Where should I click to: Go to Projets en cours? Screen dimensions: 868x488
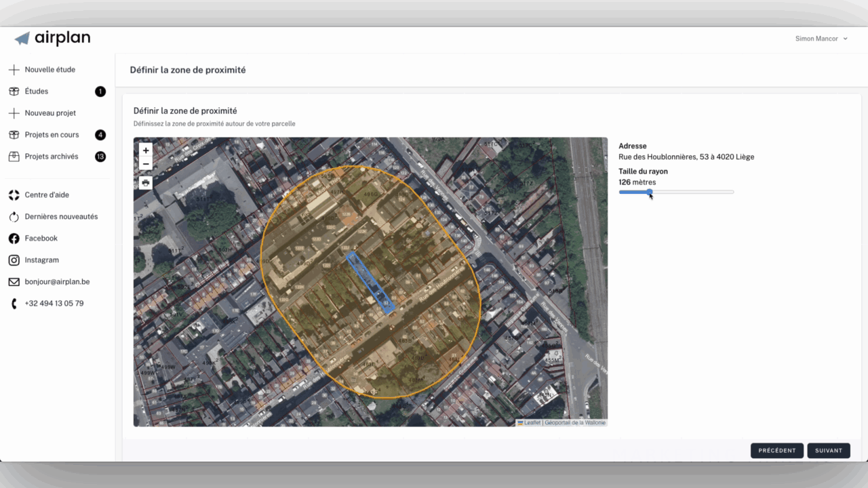pos(52,135)
